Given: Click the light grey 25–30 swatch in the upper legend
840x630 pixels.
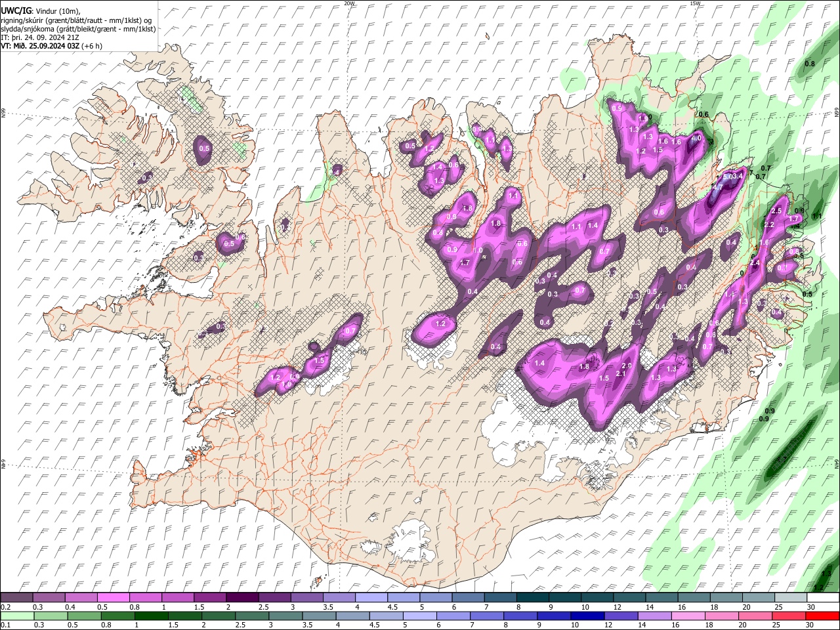Looking at the screenshot, I should coord(791,598).
